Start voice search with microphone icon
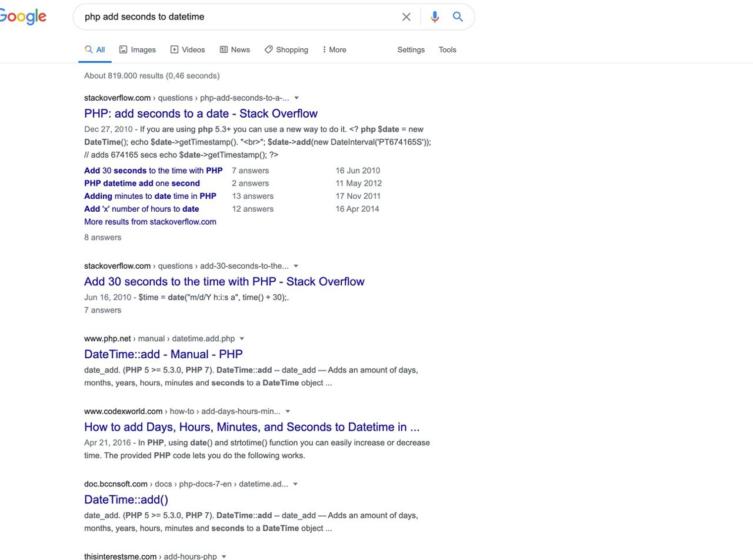The width and height of the screenshot is (753, 560). (x=435, y=17)
